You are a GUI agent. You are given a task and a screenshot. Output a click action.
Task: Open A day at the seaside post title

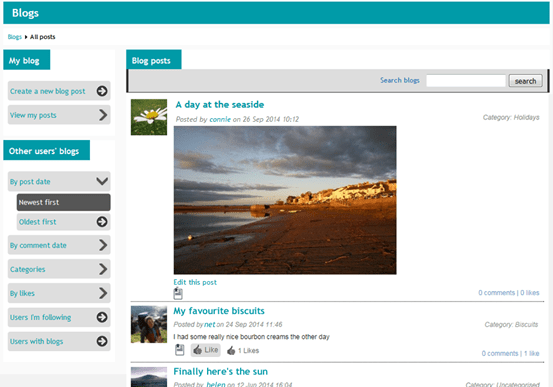(220, 104)
